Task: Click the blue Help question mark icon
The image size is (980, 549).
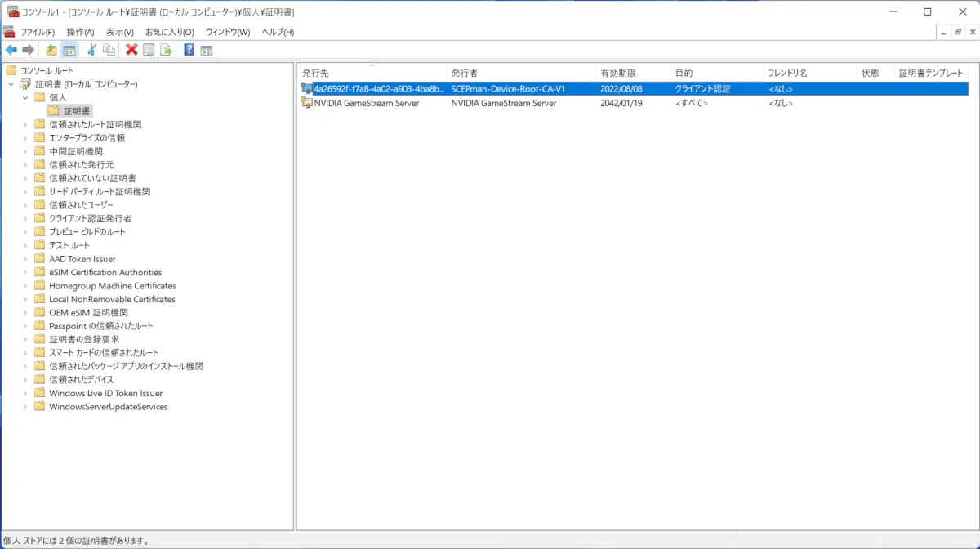Action: pos(189,50)
